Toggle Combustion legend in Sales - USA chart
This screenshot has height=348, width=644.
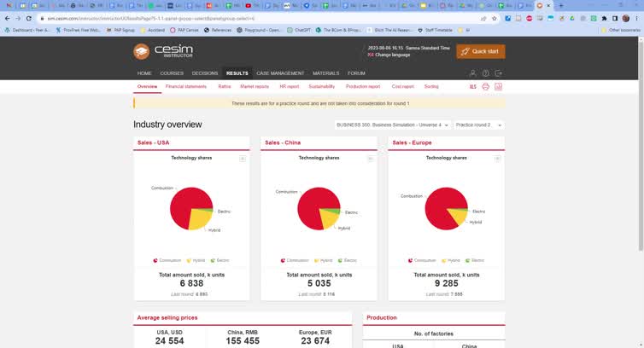point(167,260)
